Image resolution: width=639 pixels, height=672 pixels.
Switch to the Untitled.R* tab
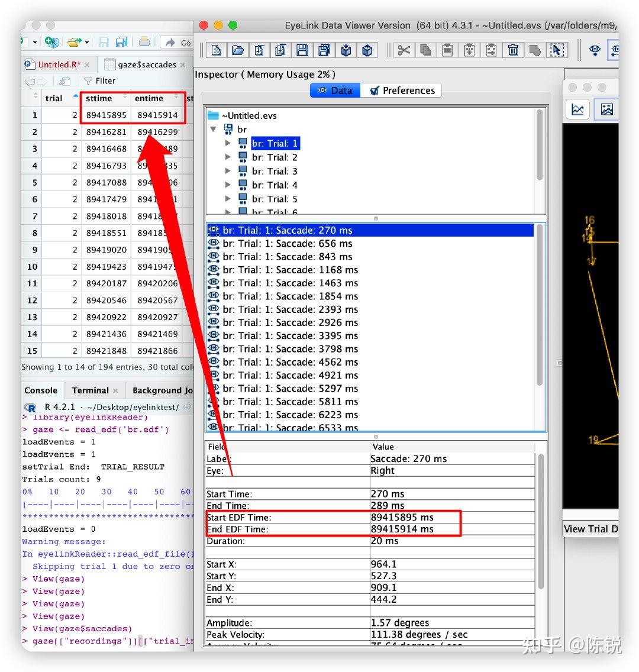point(59,64)
